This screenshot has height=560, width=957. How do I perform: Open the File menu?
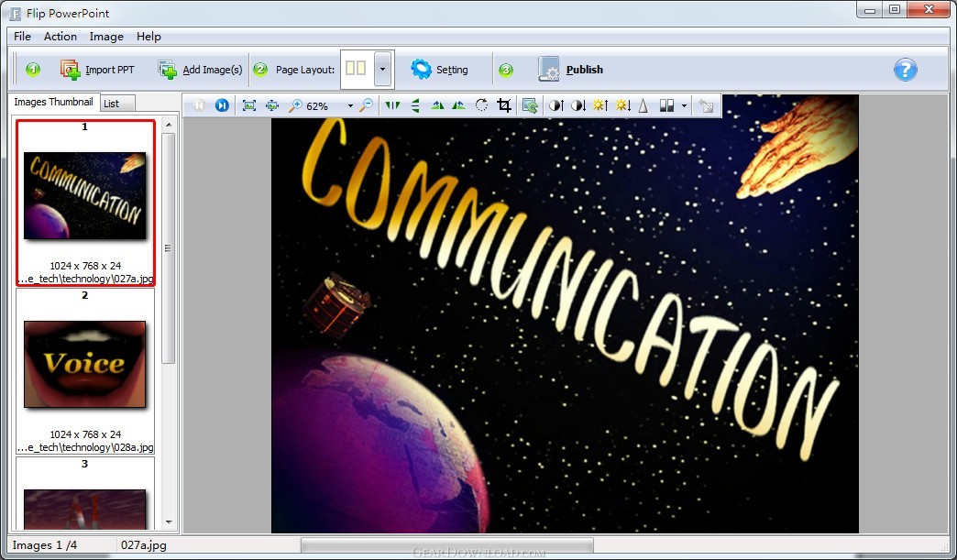pyautogui.click(x=22, y=37)
